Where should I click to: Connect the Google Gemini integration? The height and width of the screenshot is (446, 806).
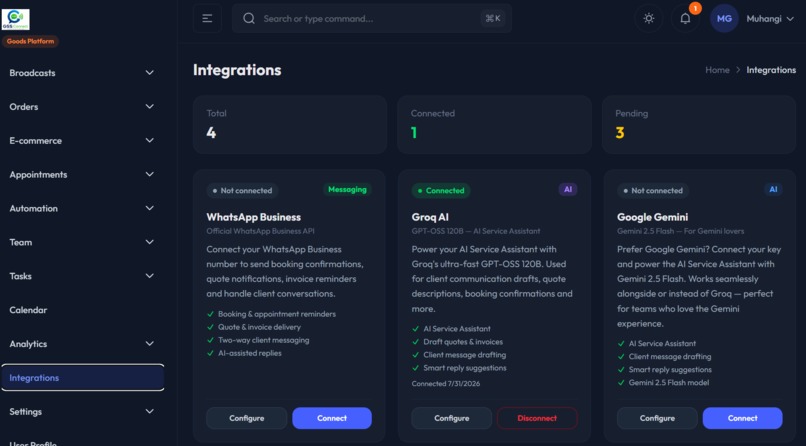[x=743, y=418]
